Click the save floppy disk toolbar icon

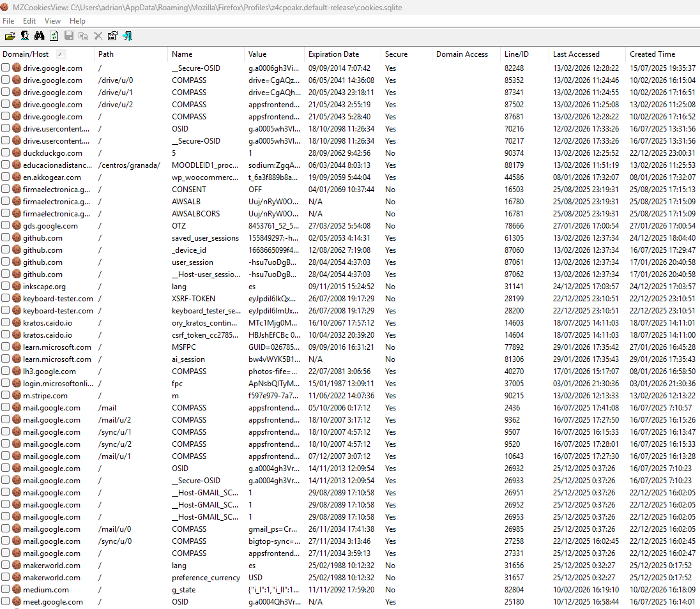click(69, 36)
